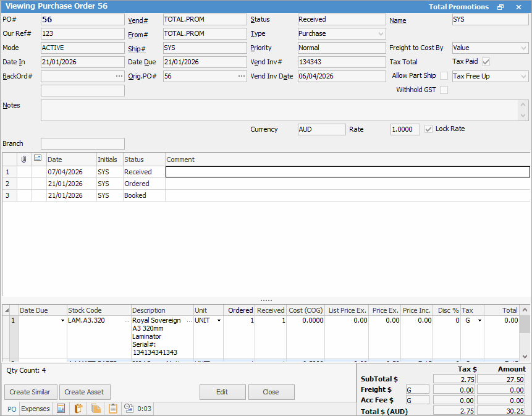Select the Booked status log row
The image size is (532, 416).
click(266, 195)
